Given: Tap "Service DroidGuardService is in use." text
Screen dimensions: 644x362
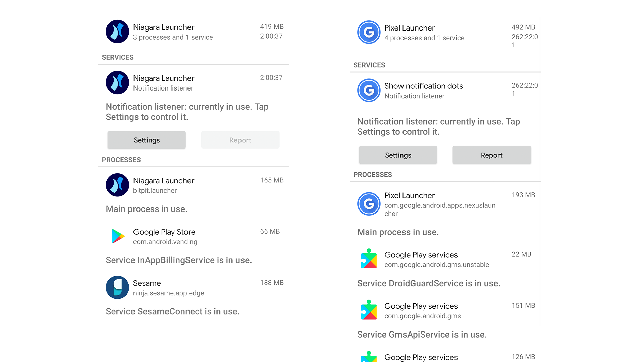Looking at the screenshot, I should click(429, 284).
